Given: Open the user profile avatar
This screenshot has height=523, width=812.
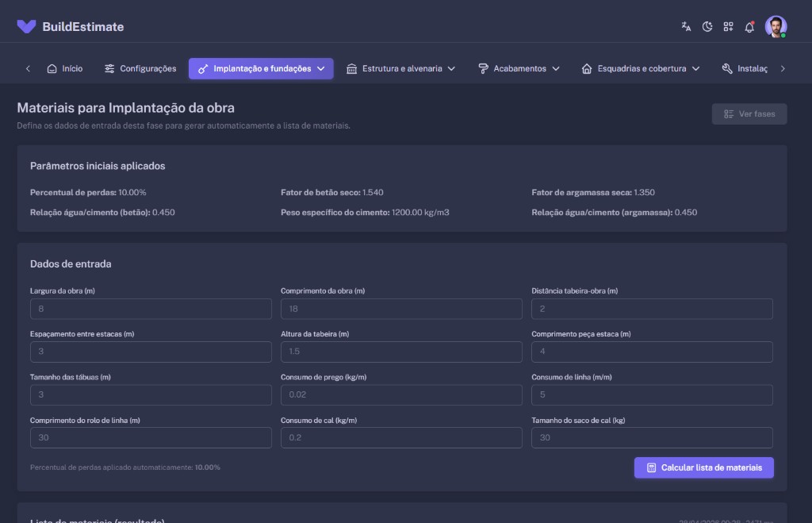Looking at the screenshot, I should tap(775, 26).
